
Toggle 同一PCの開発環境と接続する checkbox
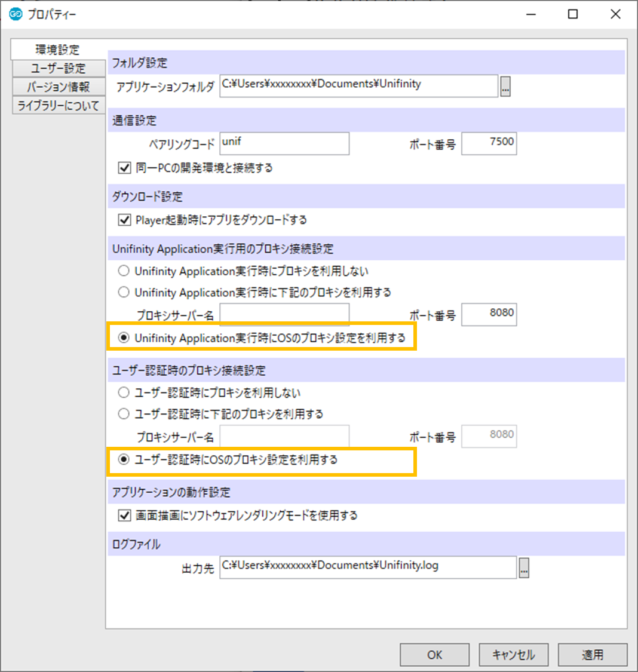coord(124,168)
